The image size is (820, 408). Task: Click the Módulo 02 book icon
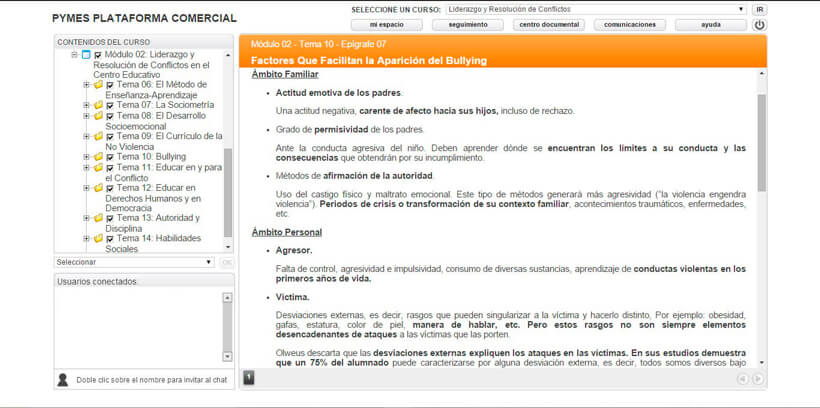[x=86, y=54]
